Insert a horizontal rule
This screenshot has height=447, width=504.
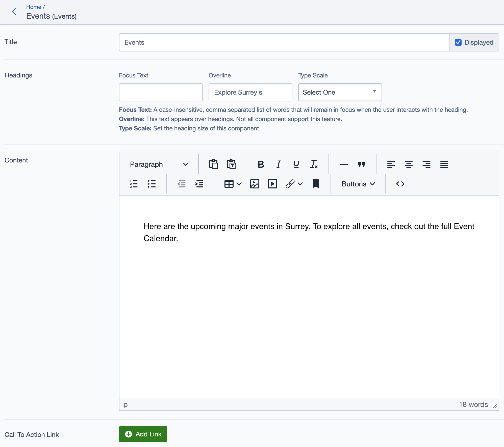pos(343,164)
